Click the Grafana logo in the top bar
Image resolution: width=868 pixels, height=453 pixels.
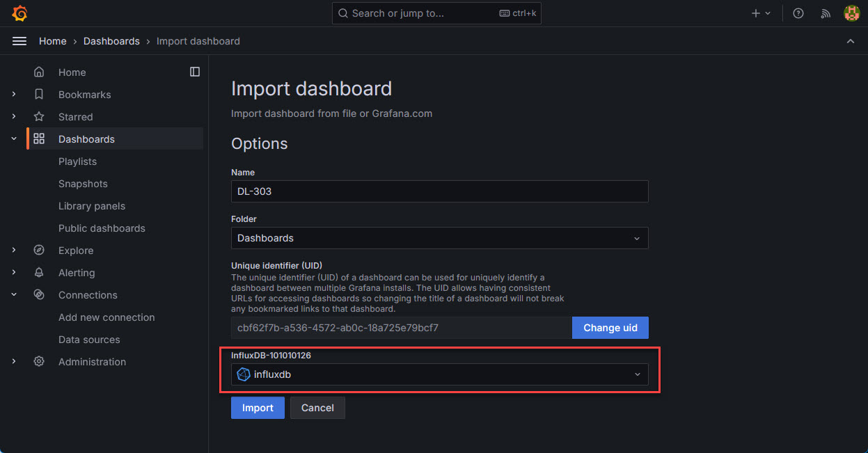tap(19, 13)
